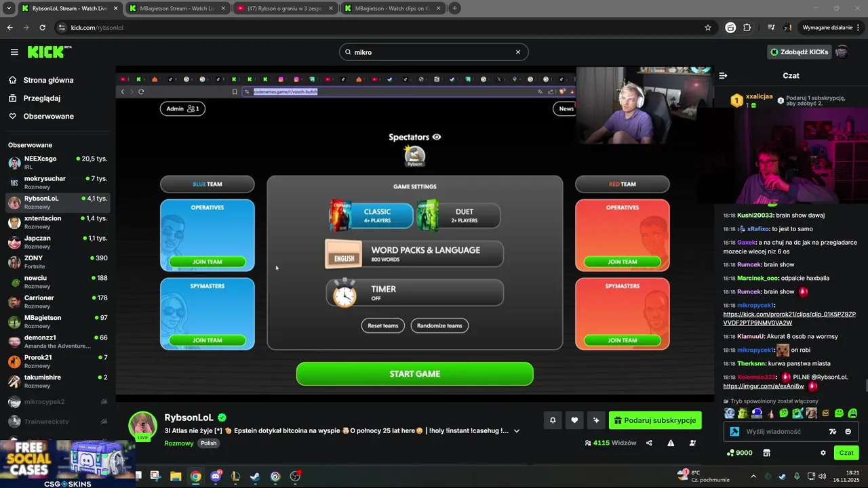Collapse the chat panel with arrow icon

pos(723,76)
